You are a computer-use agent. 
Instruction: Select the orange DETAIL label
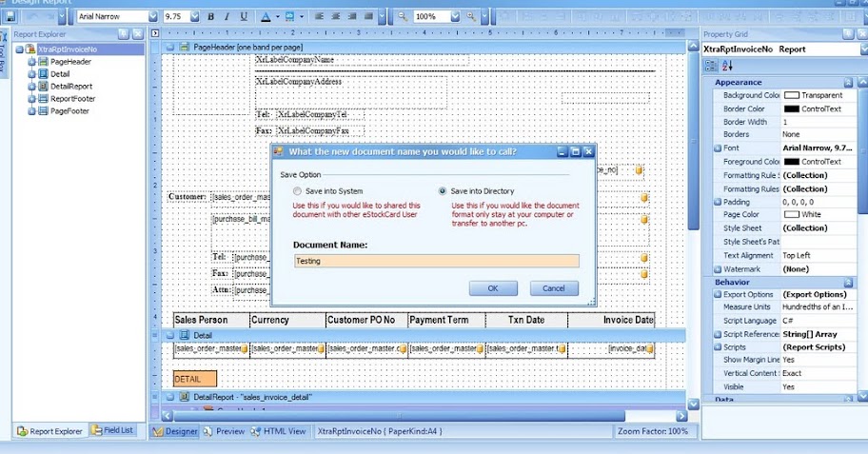pyautogui.click(x=195, y=379)
